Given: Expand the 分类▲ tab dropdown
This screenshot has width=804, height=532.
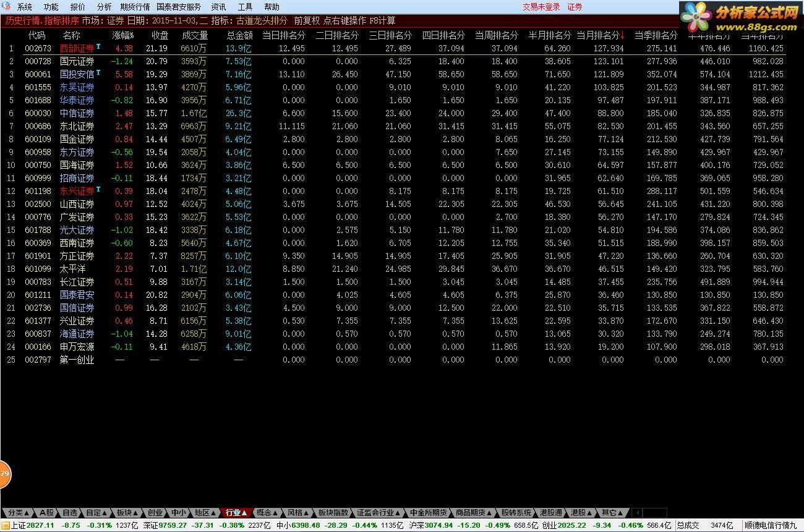Looking at the screenshot, I should click(x=18, y=513).
